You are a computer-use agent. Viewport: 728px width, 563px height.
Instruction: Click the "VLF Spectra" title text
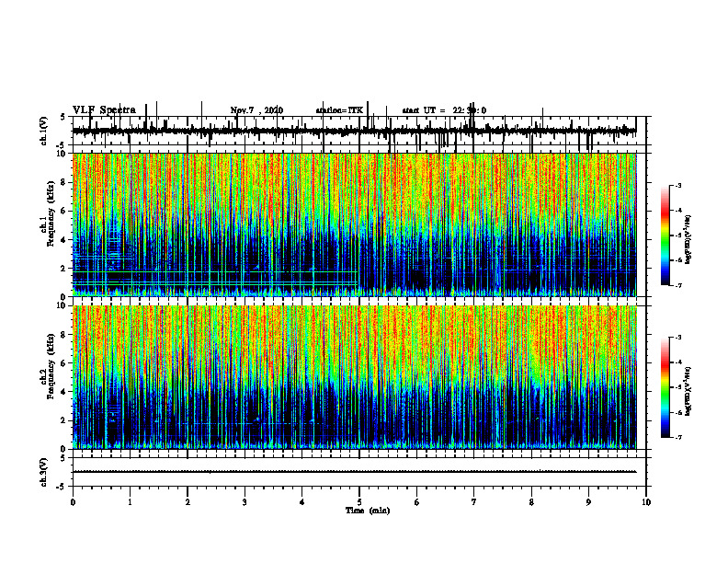104,110
